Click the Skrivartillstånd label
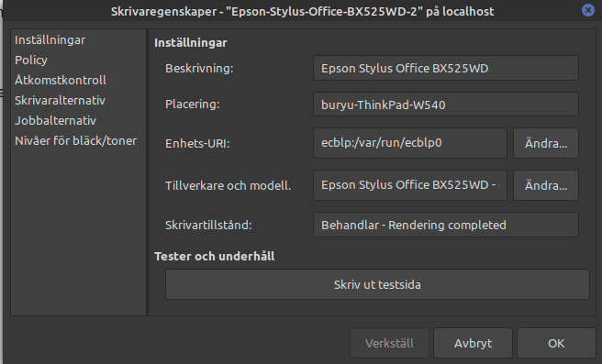This screenshot has height=364, width=602. [x=208, y=225]
